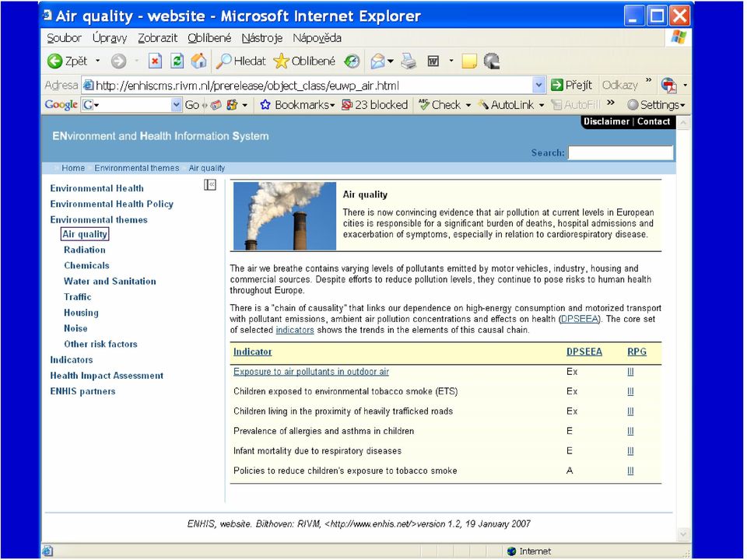Click the Indicator column header link
747x560 pixels.
click(252, 352)
